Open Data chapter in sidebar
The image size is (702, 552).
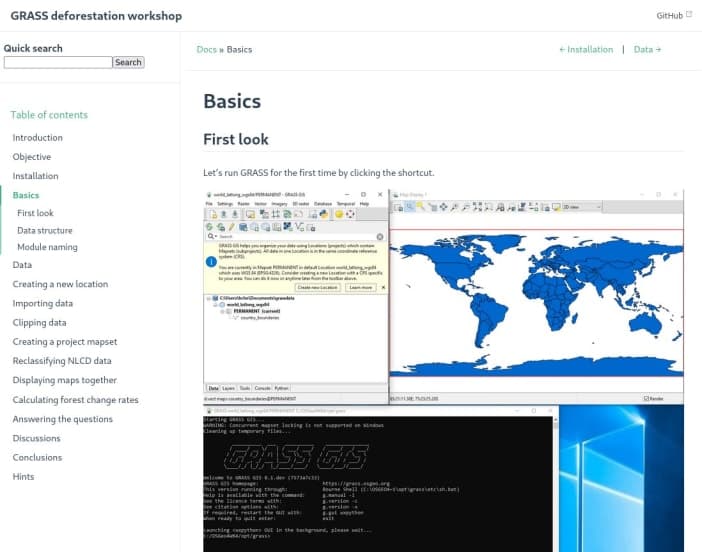pos(22,265)
